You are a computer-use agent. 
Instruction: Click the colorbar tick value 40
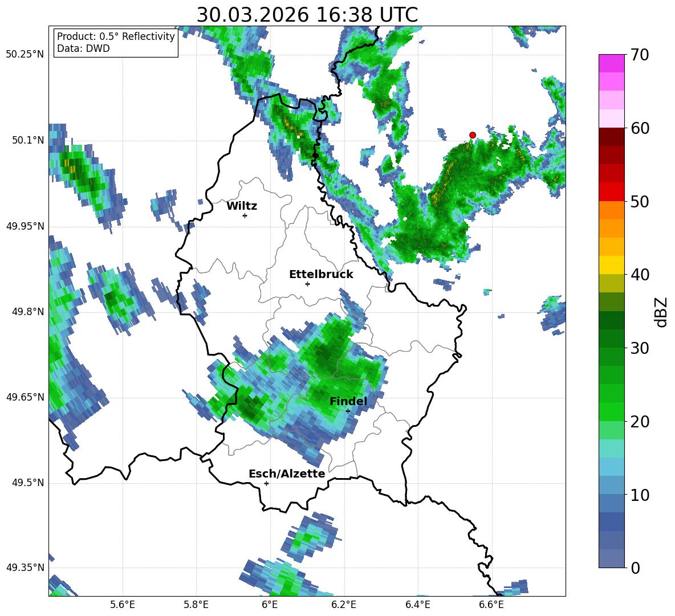point(640,275)
